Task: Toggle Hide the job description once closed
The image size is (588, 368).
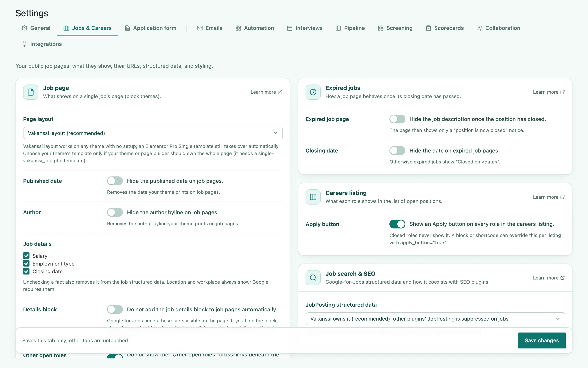Action: tap(397, 119)
